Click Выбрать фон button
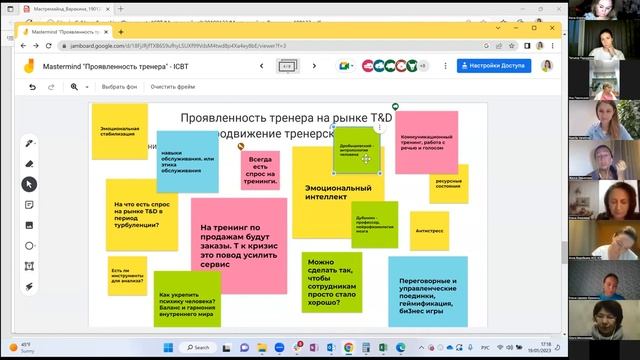The width and height of the screenshot is (640, 360). [x=119, y=87]
